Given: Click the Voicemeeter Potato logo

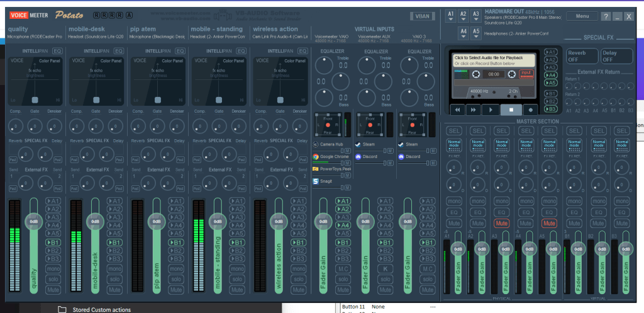Looking at the screenshot, I should point(47,15).
